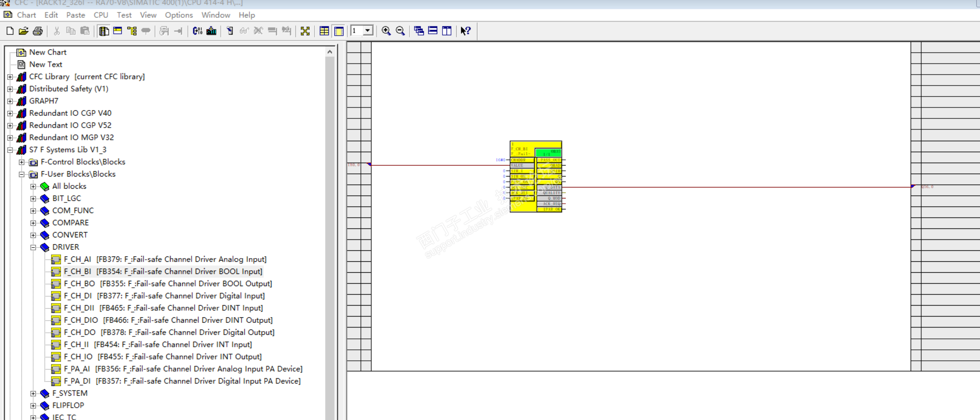Select the F_CH_AI analog input block

(165, 259)
